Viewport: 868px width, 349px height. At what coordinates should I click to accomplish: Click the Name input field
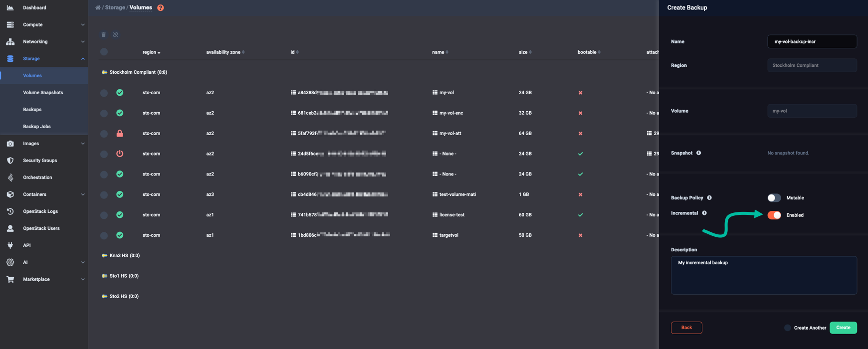coord(812,41)
